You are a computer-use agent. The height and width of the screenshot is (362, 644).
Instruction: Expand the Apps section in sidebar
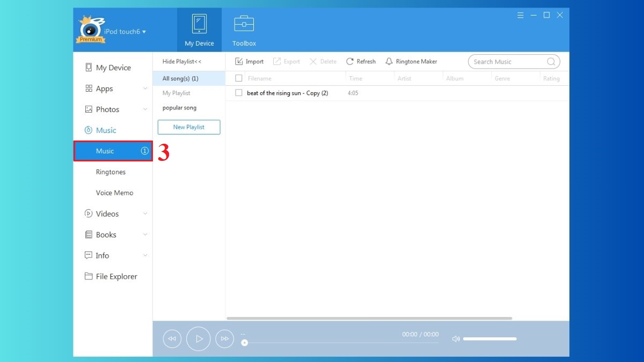coord(145,88)
